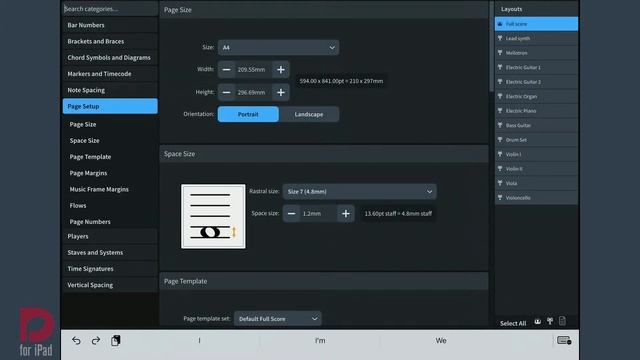640x360 pixels.
Task: Increase page height with plus button
Action: (x=281, y=93)
